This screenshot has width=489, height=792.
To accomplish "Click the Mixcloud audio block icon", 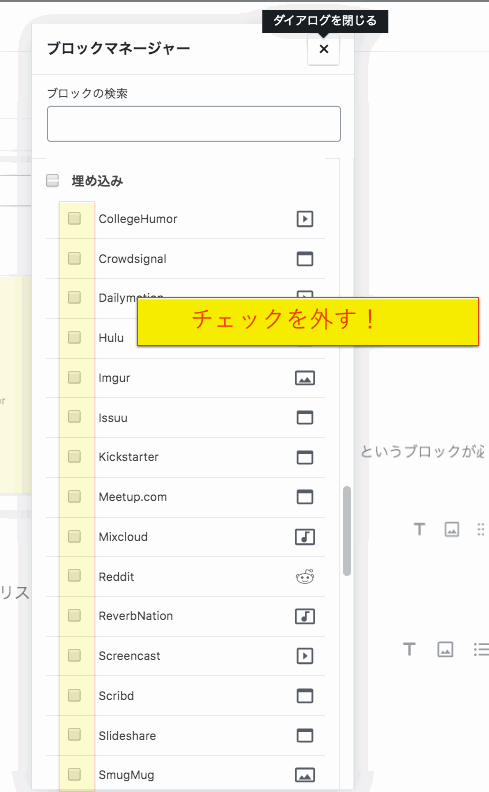I will [x=305, y=536].
